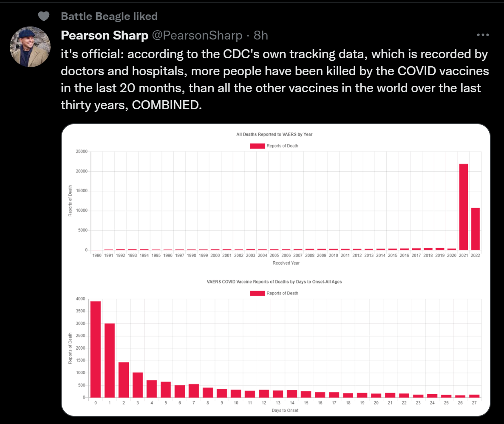The image size is (504, 424).
Task: Open Pearson Sharp's profile avatar
Action: click(30, 47)
